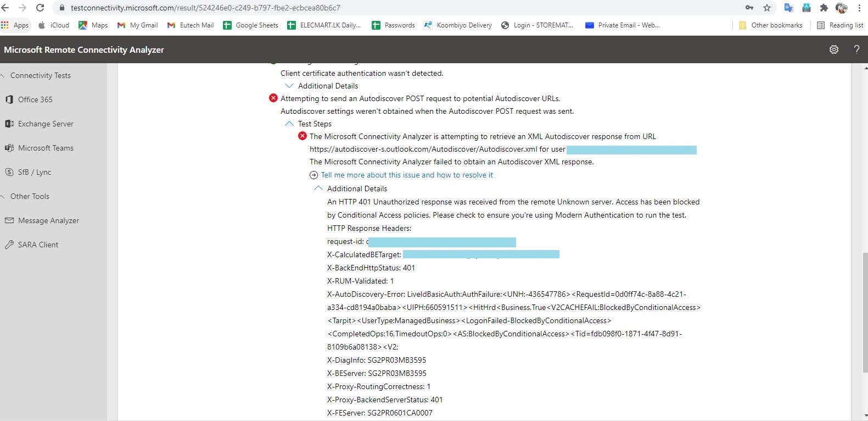Open Koombiyo Delivery bookmark
The image size is (868, 421).
(x=458, y=25)
